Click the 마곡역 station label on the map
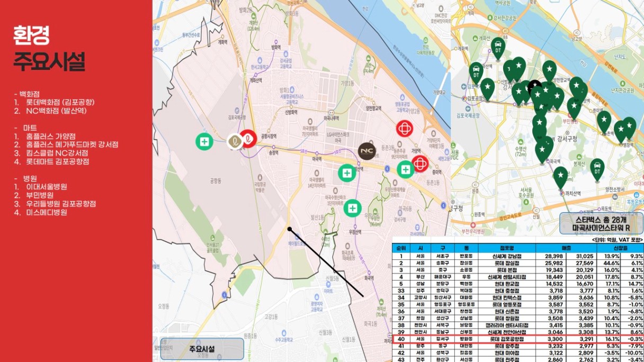 tap(317, 158)
